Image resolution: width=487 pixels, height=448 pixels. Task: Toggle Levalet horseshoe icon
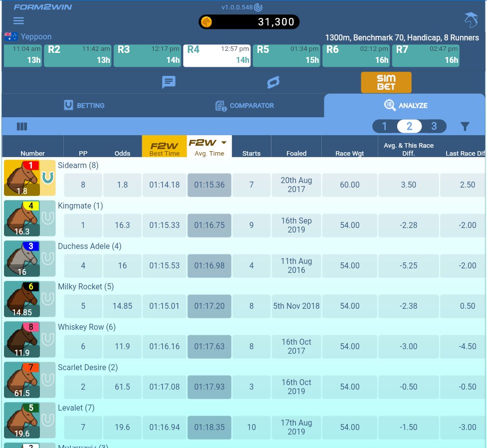point(48,420)
